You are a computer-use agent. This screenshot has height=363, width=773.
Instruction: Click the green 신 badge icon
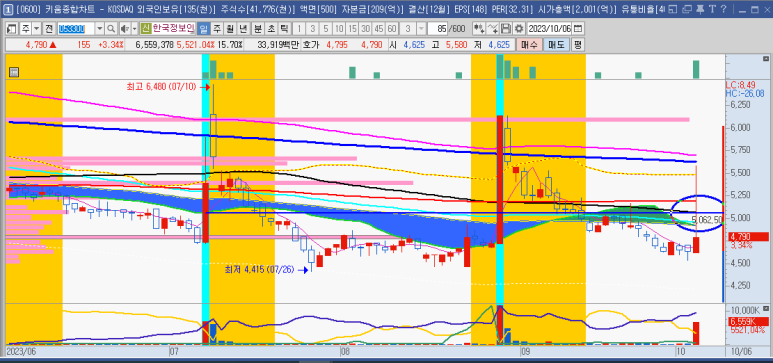(146, 29)
